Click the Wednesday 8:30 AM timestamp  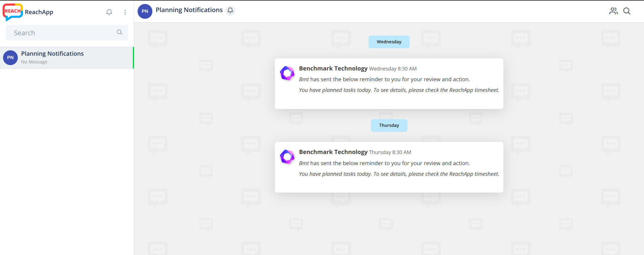tap(393, 69)
